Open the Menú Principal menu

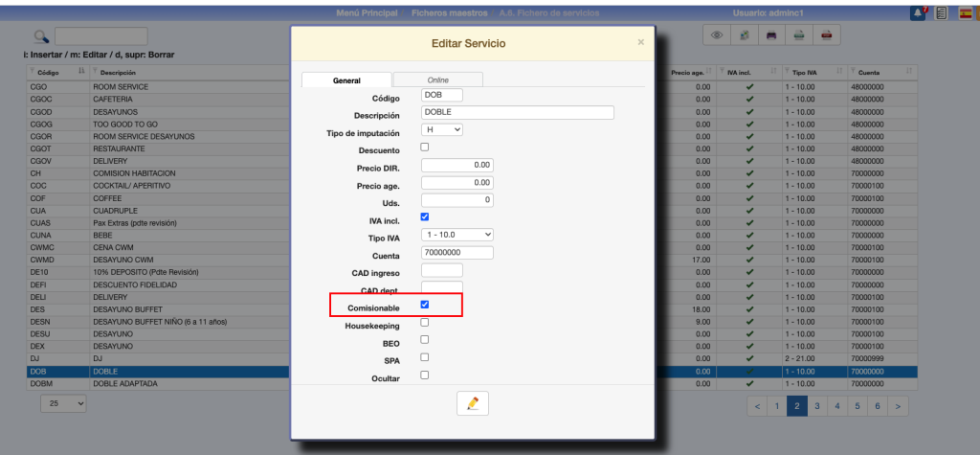point(368,13)
